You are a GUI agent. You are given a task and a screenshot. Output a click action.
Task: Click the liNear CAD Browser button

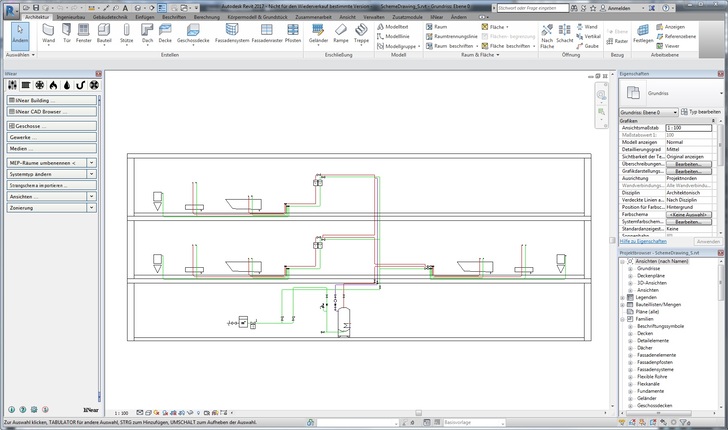50,113
